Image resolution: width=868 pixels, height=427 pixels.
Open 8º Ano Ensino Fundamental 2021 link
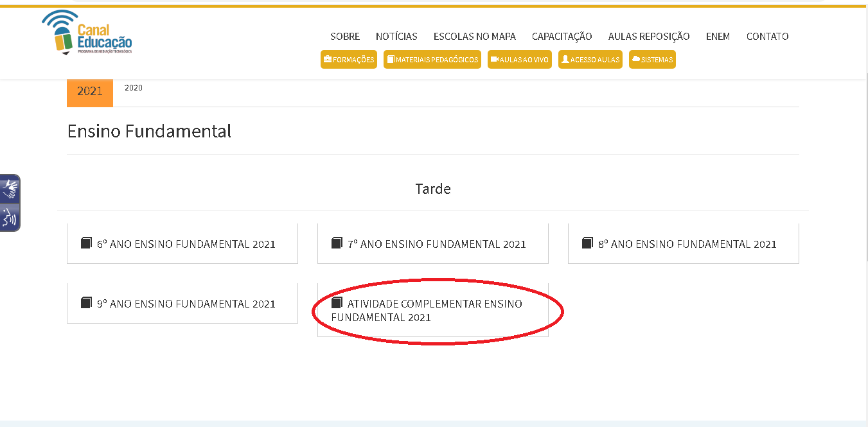coord(687,244)
